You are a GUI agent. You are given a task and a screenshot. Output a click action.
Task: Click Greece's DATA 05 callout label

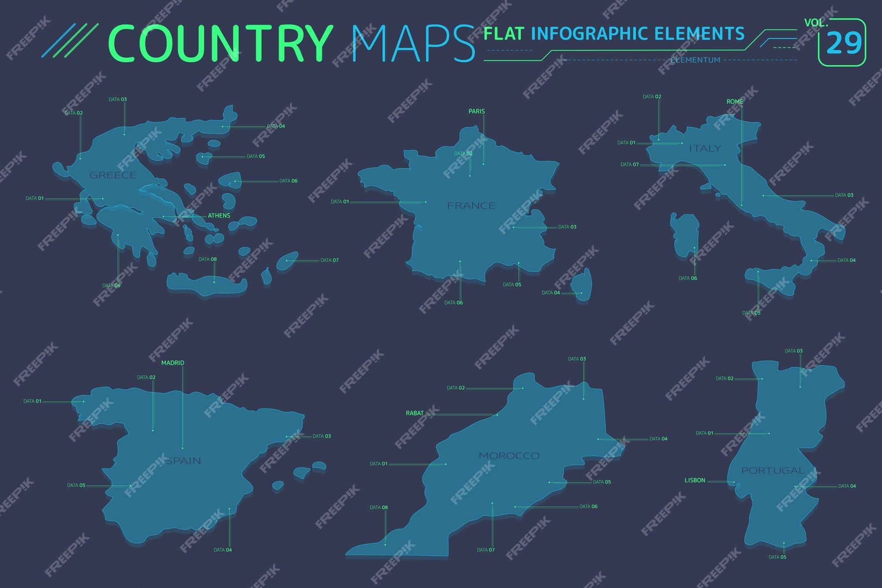256,157
